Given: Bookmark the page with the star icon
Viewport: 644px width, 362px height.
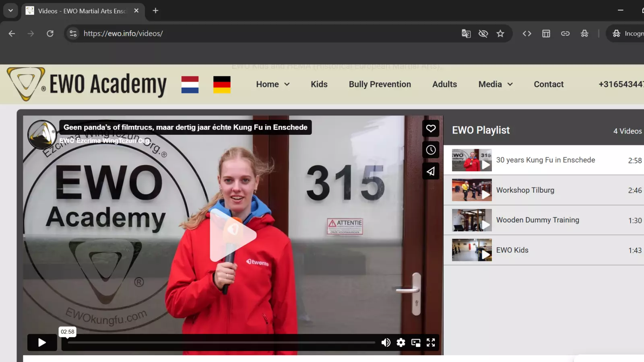Looking at the screenshot, I should pyautogui.click(x=501, y=33).
